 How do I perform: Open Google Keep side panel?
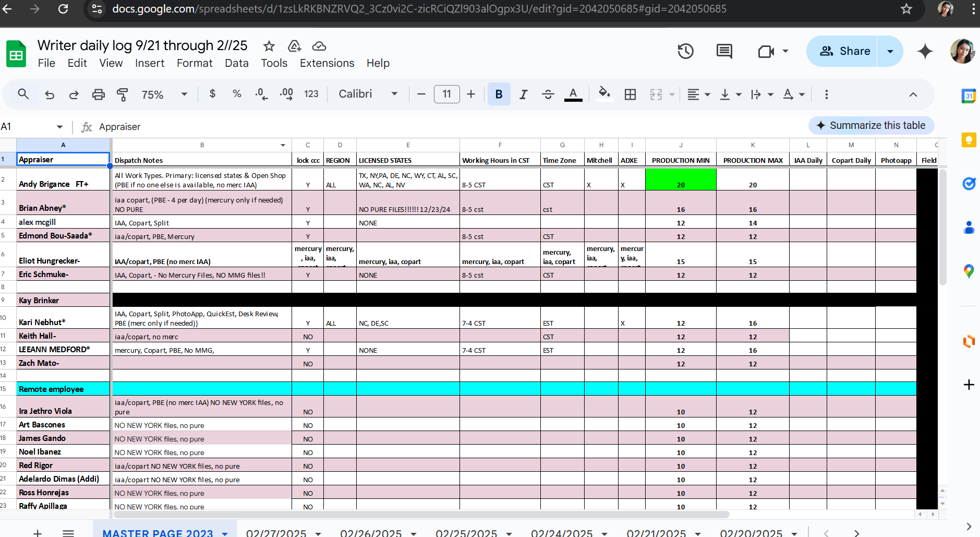point(969,140)
